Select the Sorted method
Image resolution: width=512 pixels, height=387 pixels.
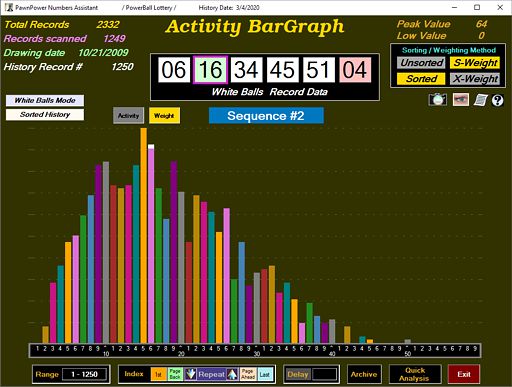pyautogui.click(x=421, y=79)
